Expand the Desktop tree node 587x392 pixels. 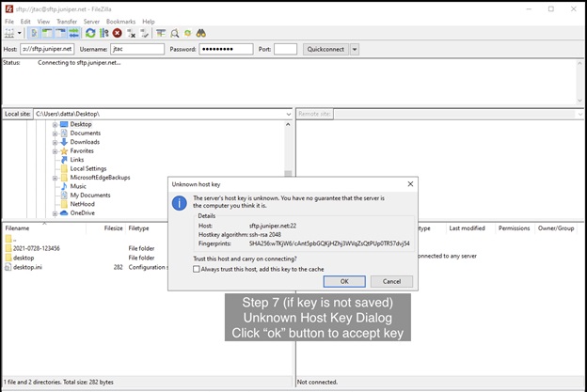[x=55, y=125]
